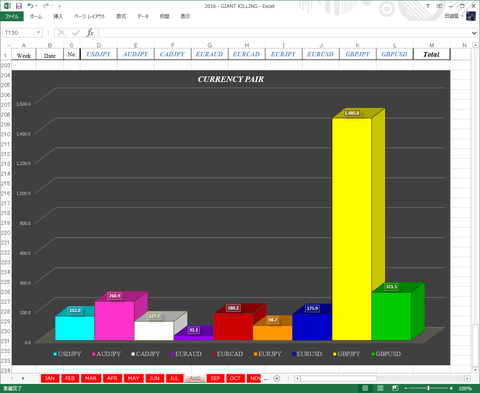Viewport: 480px width, 393px height.
Task: Click the EURAUD header cell
Action: pos(210,54)
